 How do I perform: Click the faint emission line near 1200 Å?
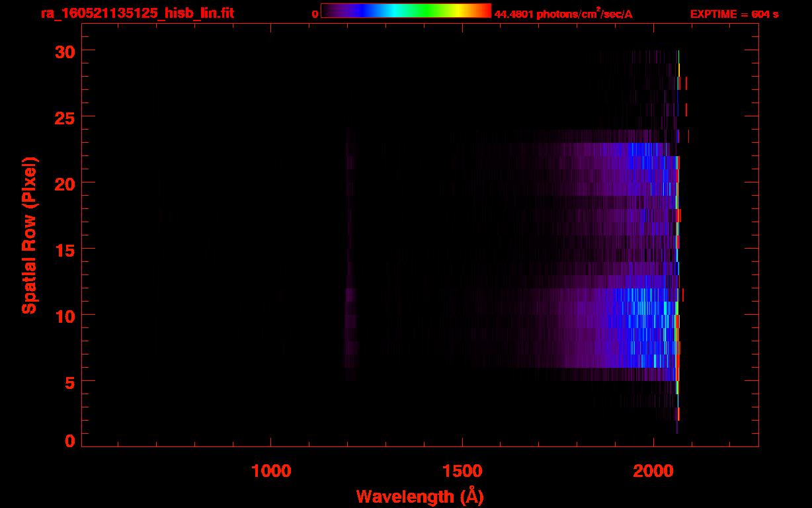coord(350,255)
